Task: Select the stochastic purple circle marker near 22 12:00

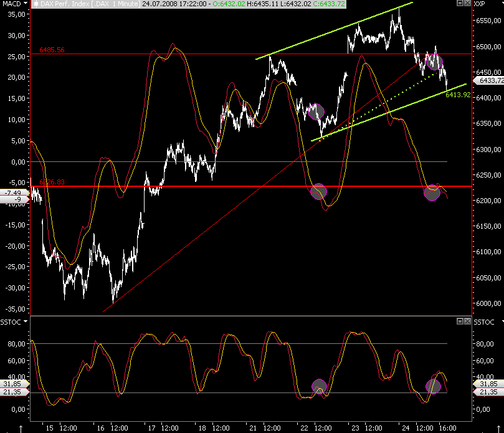Action: pos(319,386)
